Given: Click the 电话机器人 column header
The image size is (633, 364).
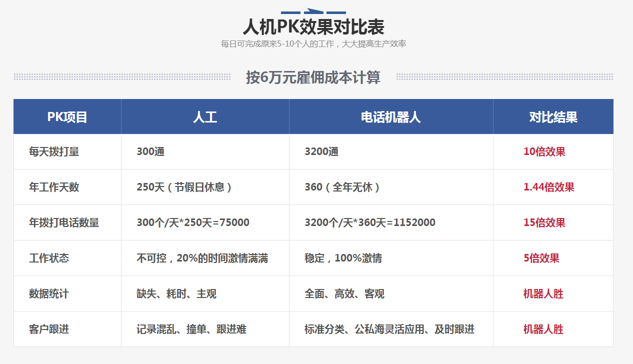Looking at the screenshot, I should [x=391, y=117].
